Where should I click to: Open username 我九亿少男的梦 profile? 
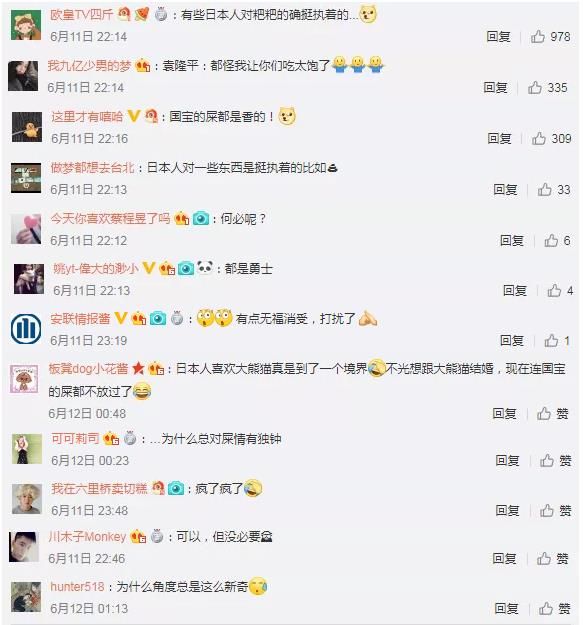(89, 65)
